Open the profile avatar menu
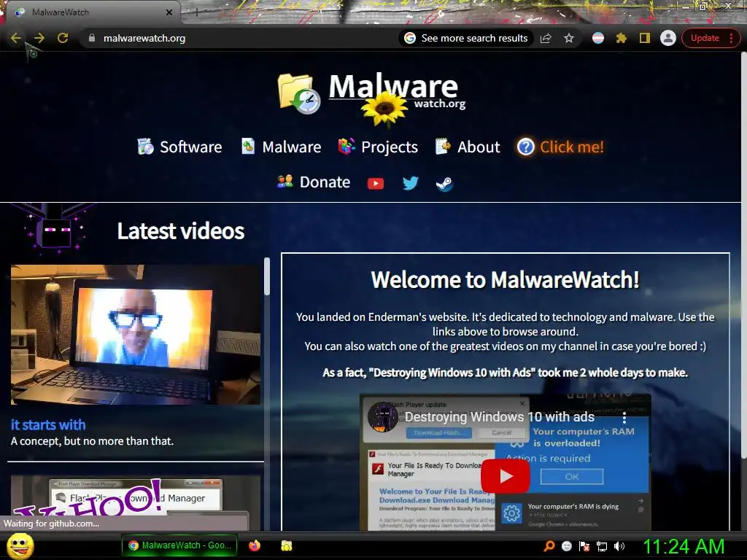 point(668,38)
